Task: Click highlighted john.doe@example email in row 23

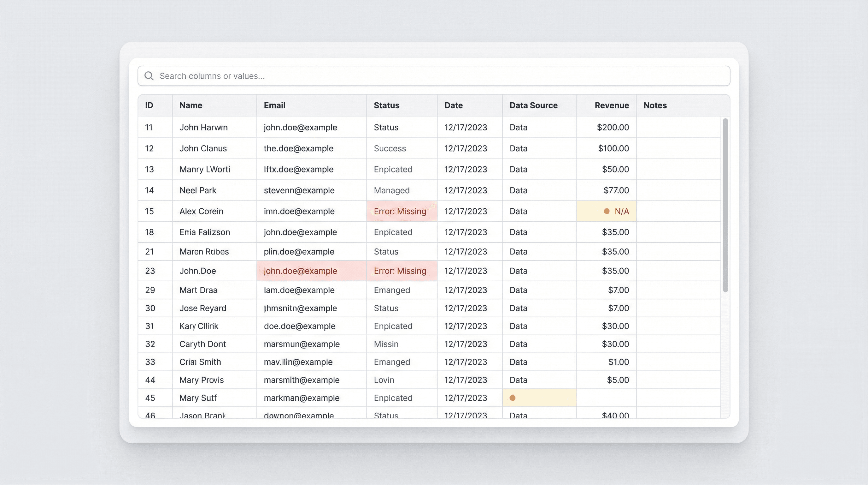Action: (x=300, y=271)
